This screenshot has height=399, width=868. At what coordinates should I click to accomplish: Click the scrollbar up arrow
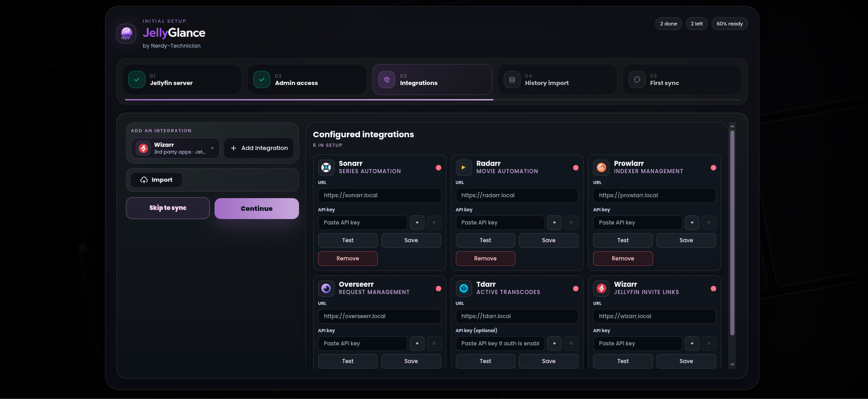(732, 126)
